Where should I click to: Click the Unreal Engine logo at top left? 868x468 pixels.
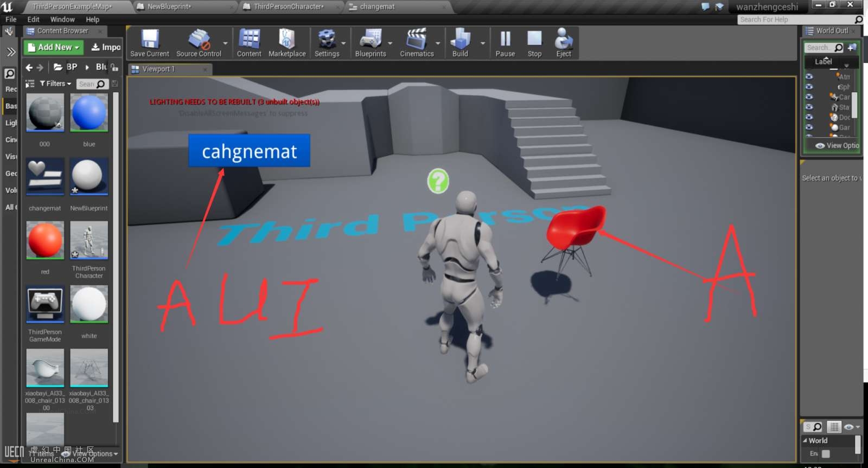coord(7,7)
